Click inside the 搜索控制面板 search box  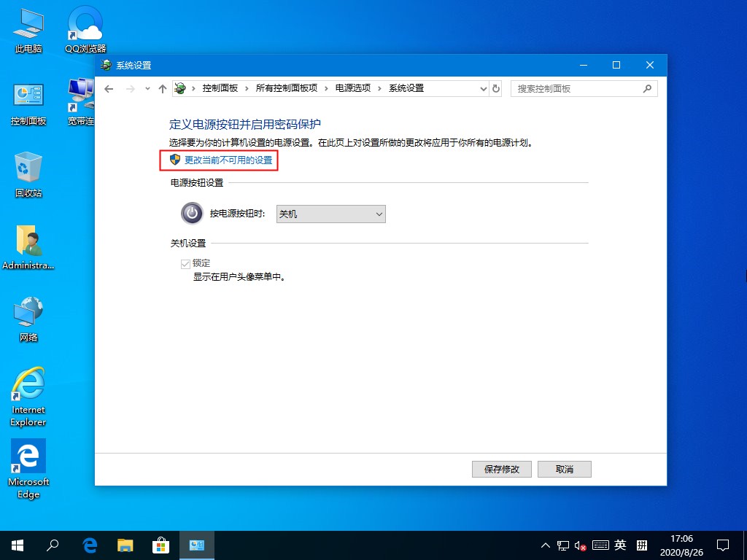coord(576,88)
